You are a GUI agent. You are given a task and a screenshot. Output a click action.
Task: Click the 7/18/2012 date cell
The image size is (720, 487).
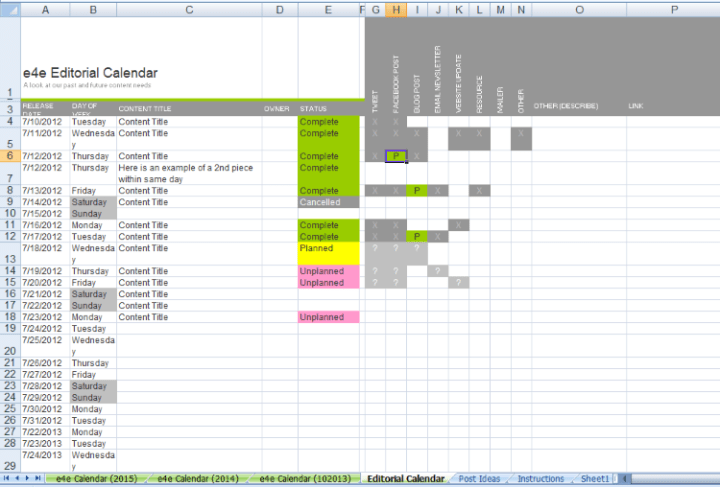coord(45,254)
